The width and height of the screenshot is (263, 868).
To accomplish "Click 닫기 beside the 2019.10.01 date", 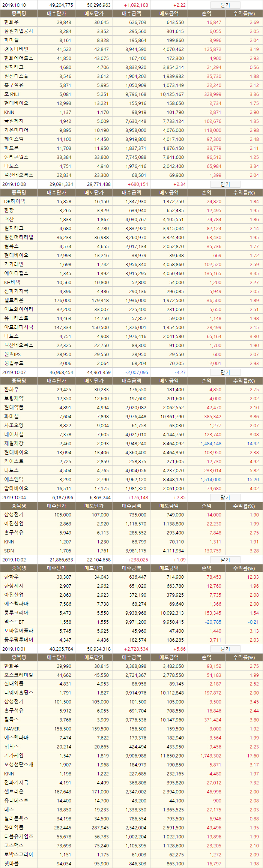I will pos(225,649).
